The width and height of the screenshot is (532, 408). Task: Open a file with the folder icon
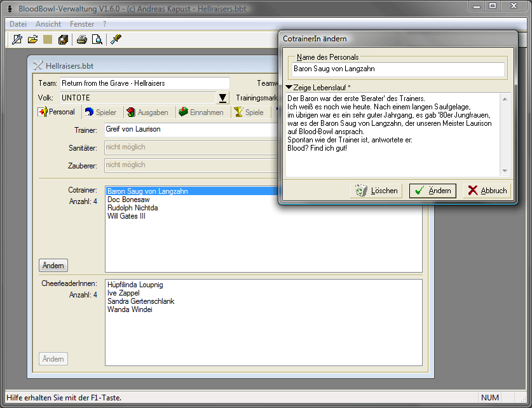[33, 39]
